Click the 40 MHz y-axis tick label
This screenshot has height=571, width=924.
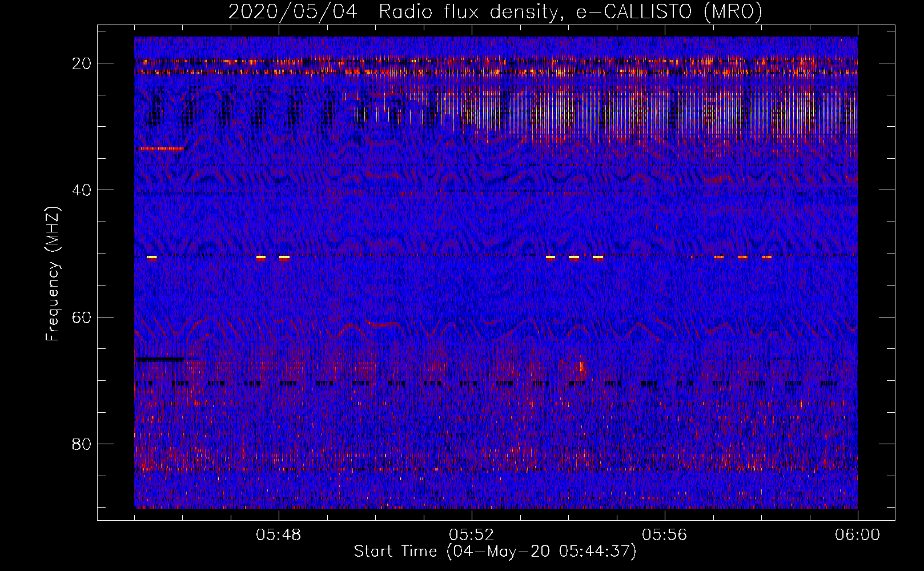pyautogui.click(x=82, y=190)
